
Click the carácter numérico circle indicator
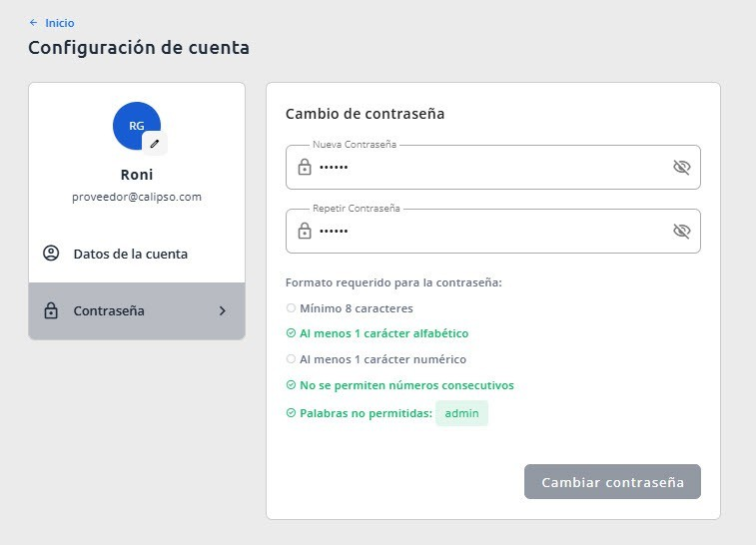pyautogui.click(x=291, y=359)
